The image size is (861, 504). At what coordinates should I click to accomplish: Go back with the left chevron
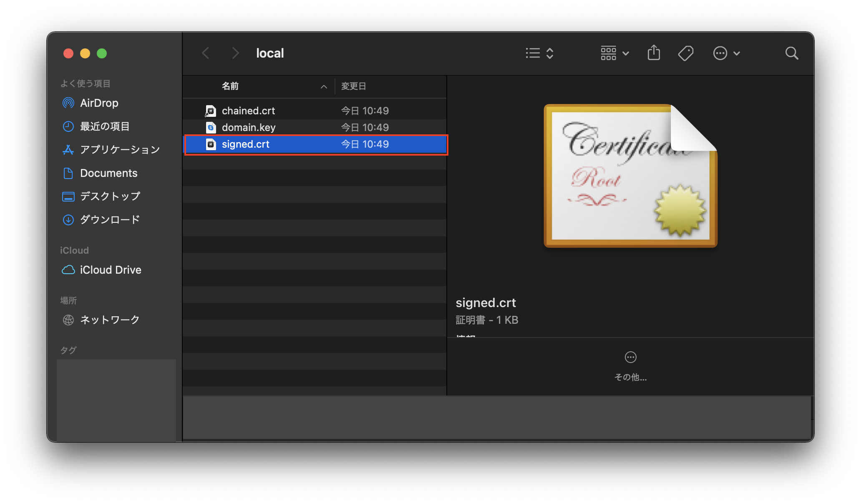pos(206,53)
